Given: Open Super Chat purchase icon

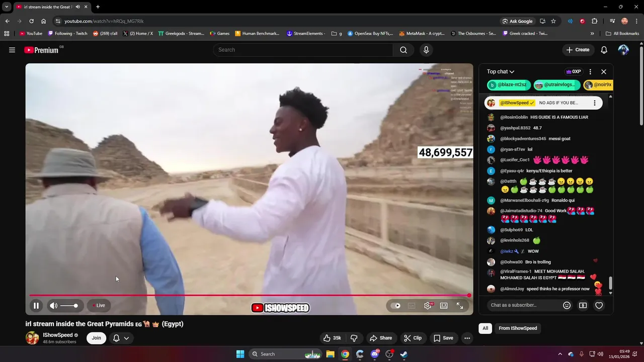Looking at the screenshot, I should (583, 305).
